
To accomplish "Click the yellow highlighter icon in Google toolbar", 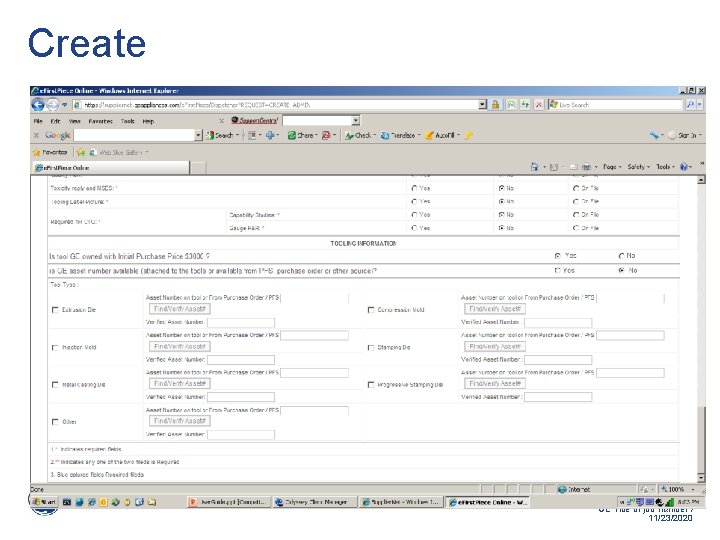I will pyautogui.click(x=468, y=135).
